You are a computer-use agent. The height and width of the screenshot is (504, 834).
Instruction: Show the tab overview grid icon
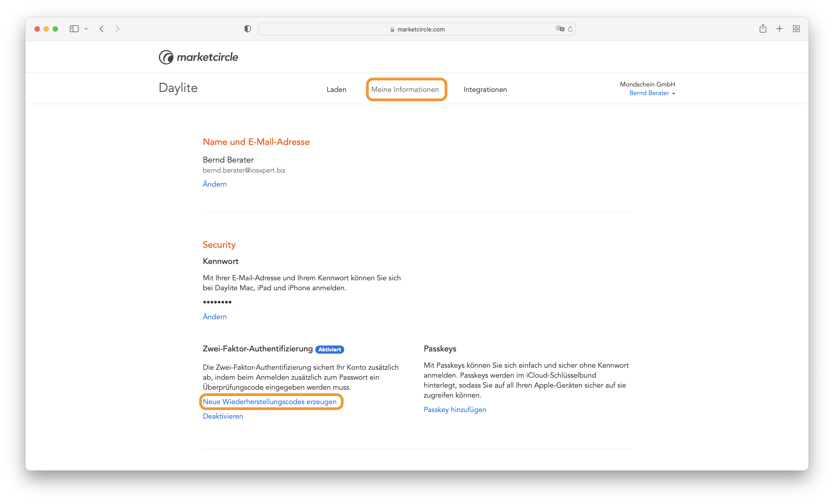pyautogui.click(x=796, y=29)
